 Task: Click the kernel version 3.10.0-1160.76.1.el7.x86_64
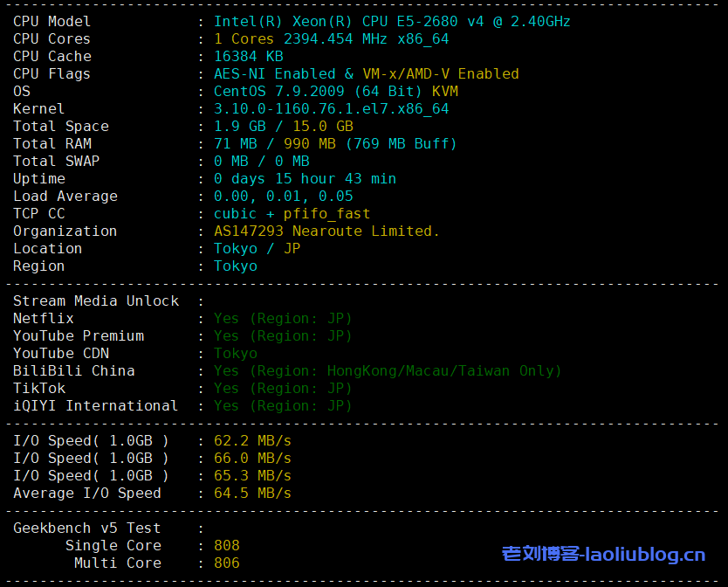point(331,108)
